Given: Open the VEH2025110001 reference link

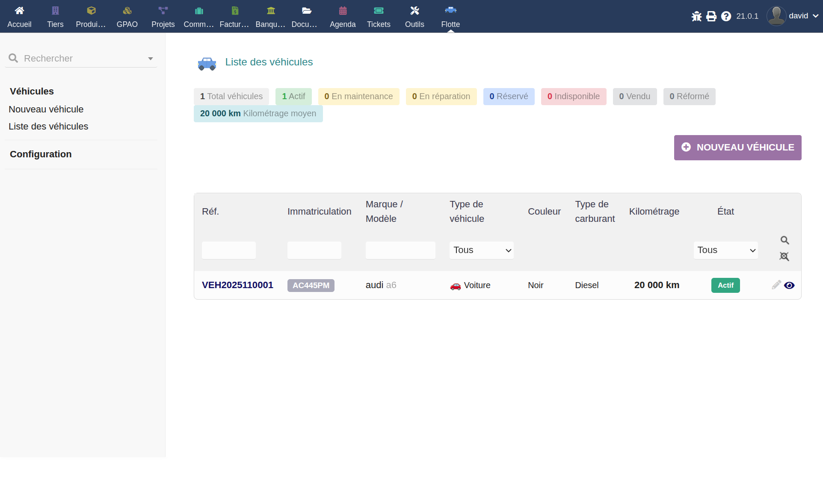Looking at the screenshot, I should pyautogui.click(x=237, y=285).
